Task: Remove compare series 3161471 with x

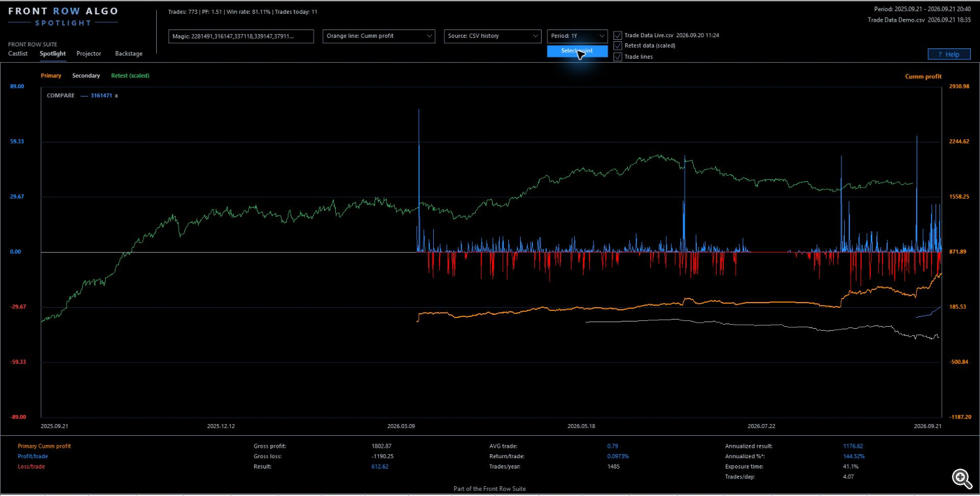Action: click(x=116, y=95)
